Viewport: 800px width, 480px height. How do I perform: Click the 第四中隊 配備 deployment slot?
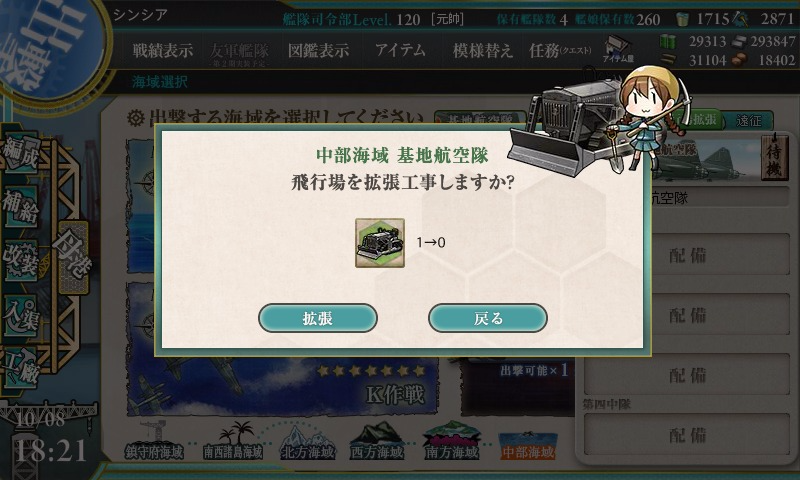point(687,434)
